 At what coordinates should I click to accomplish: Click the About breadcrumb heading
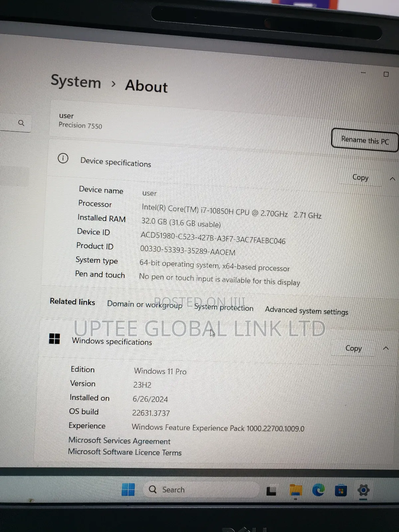point(146,86)
